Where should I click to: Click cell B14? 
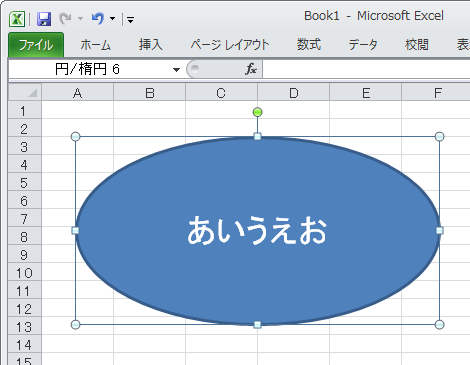pyautogui.click(x=150, y=344)
